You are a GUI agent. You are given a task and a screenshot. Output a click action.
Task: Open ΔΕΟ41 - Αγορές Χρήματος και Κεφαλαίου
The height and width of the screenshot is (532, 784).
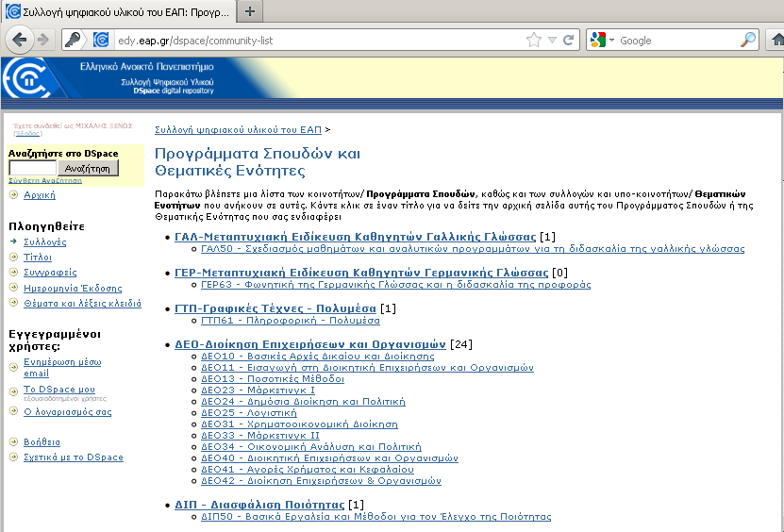[307, 470]
